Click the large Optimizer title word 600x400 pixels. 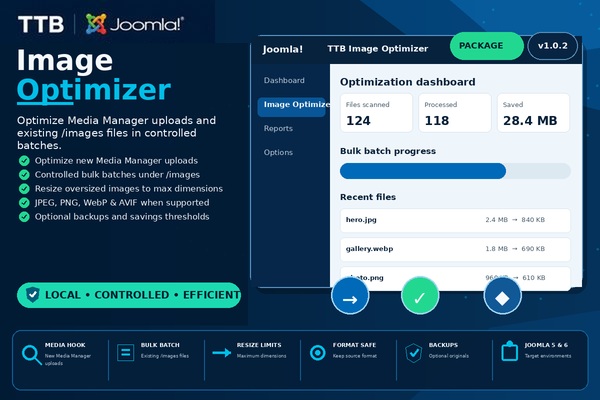click(x=94, y=91)
